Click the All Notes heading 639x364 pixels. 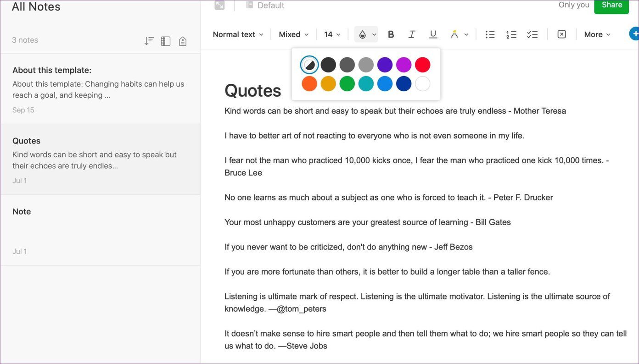click(36, 6)
